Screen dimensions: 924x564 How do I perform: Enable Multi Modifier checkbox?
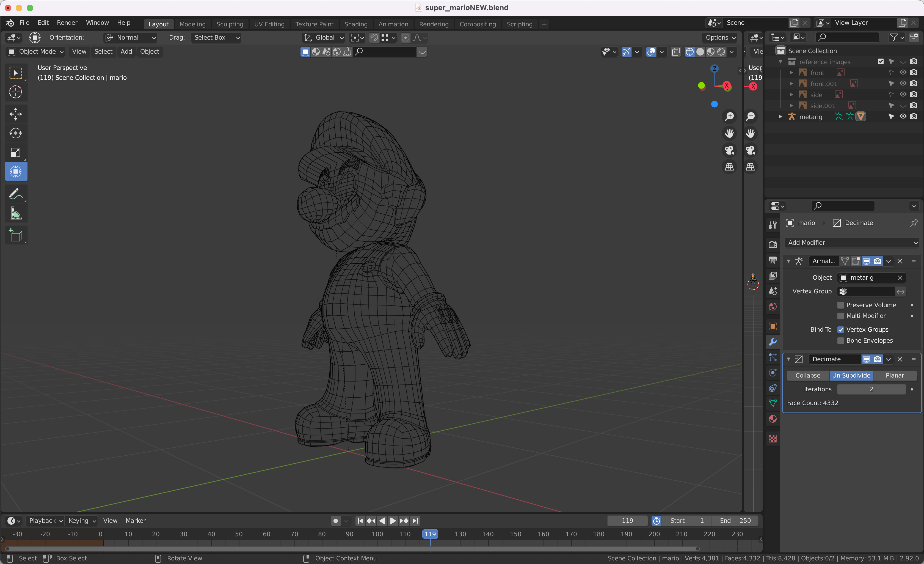pos(841,316)
